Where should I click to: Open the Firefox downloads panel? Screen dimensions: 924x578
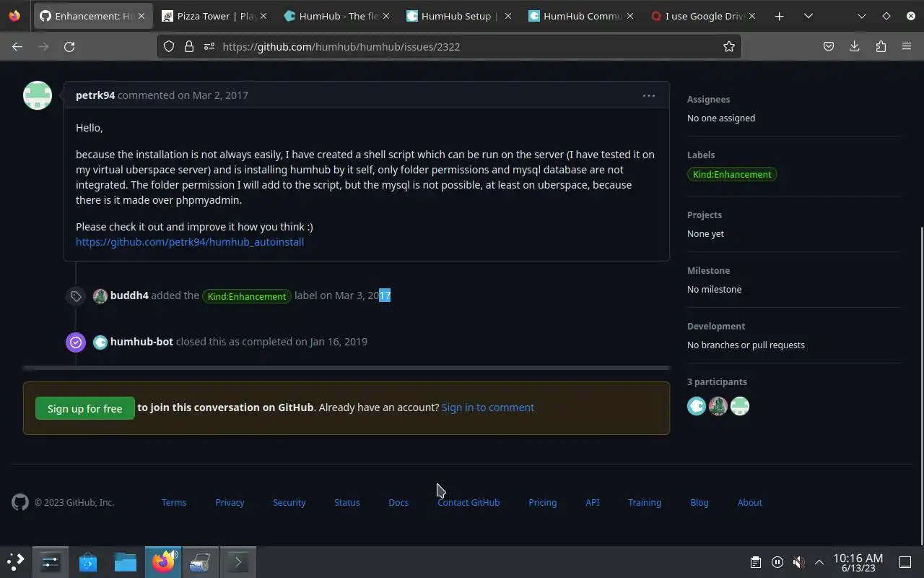[854, 46]
